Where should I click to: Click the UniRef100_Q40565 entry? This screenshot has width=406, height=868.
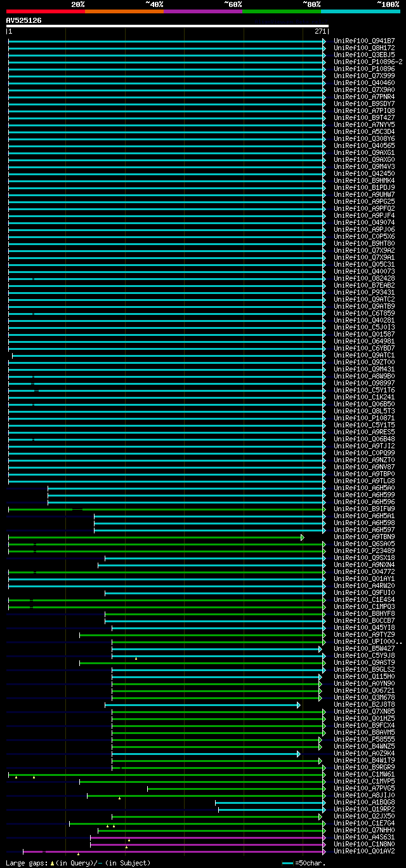click(364, 145)
